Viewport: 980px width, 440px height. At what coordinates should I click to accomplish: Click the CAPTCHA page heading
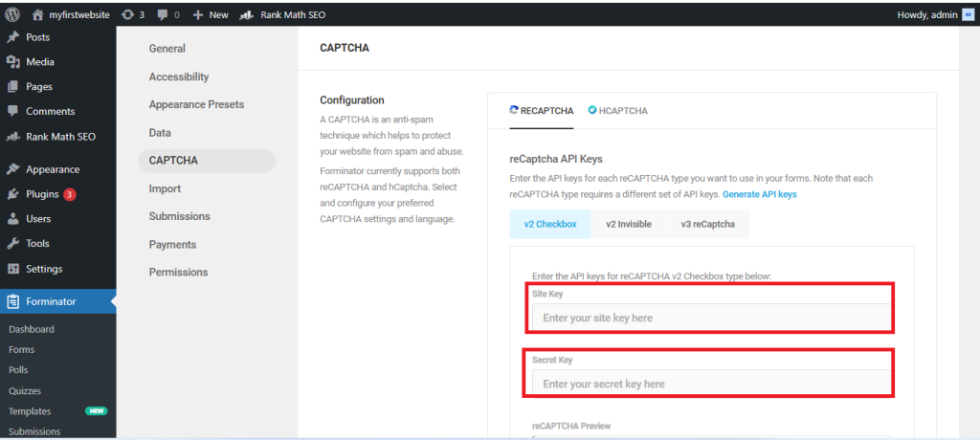point(345,48)
